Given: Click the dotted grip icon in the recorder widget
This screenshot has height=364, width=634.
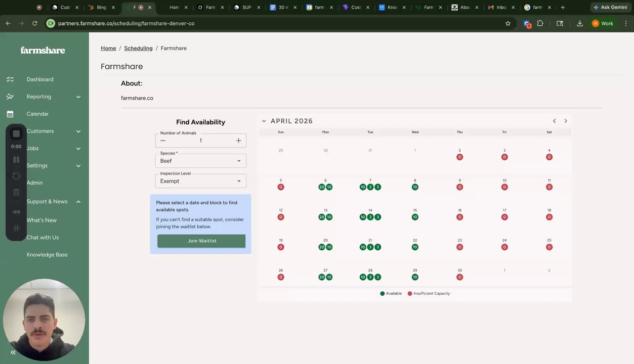Looking at the screenshot, I should 16,228.
